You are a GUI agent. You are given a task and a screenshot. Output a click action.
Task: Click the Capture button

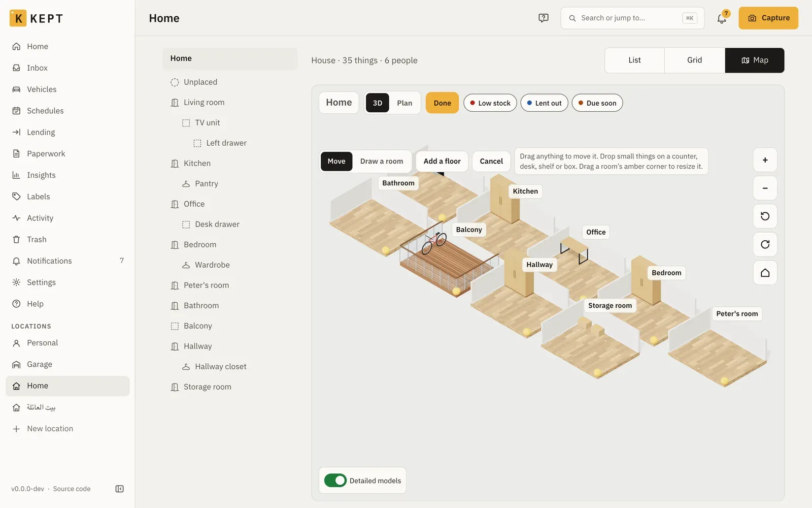(768, 18)
